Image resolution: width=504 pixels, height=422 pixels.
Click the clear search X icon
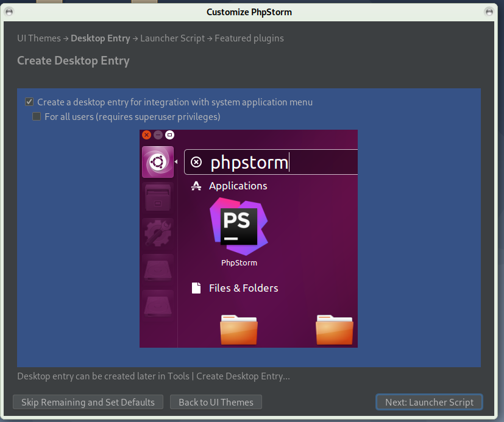point(196,162)
